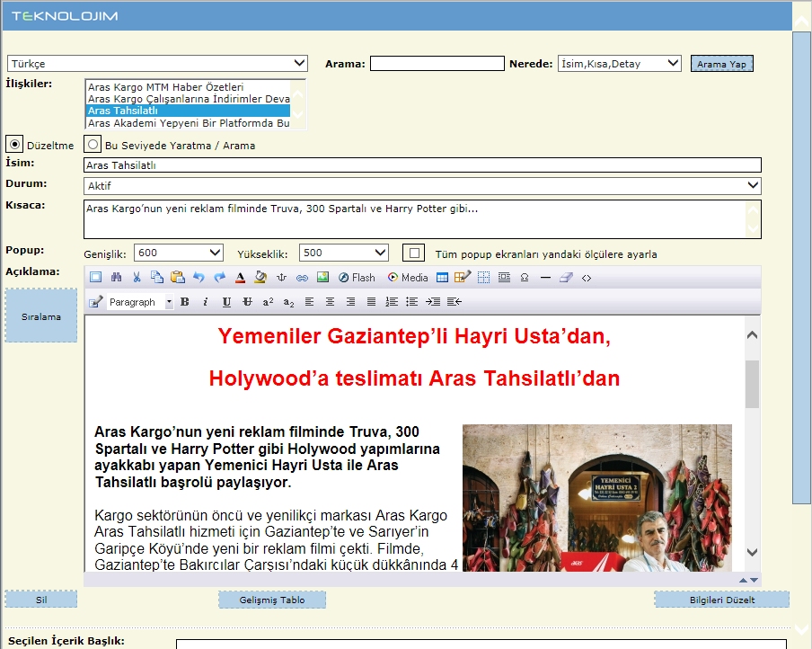Edit table properties icon
This screenshot has width=812, height=649.
[x=463, y=278]
